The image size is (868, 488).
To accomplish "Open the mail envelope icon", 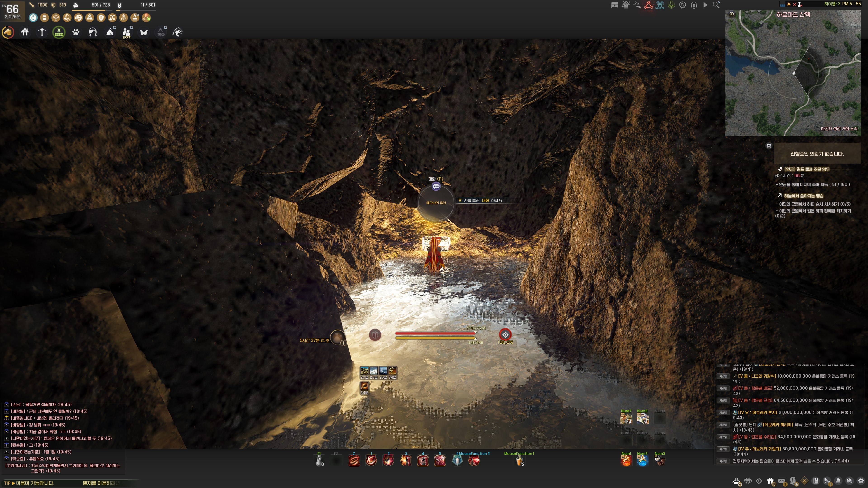I will 782,481.
